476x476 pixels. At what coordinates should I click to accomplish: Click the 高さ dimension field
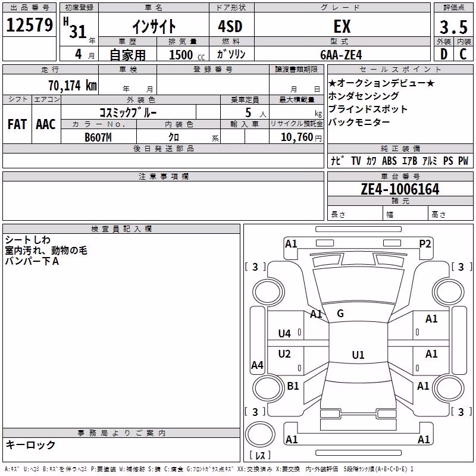451,214
